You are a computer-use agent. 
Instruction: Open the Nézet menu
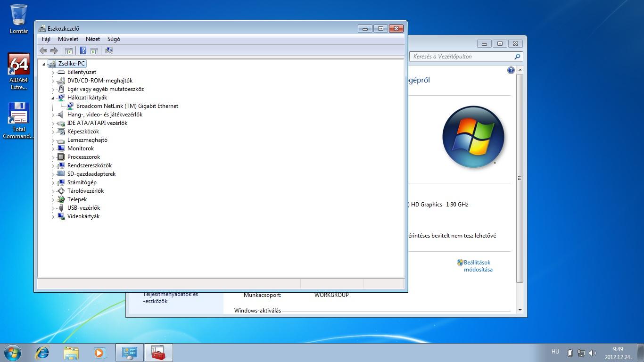93,39
